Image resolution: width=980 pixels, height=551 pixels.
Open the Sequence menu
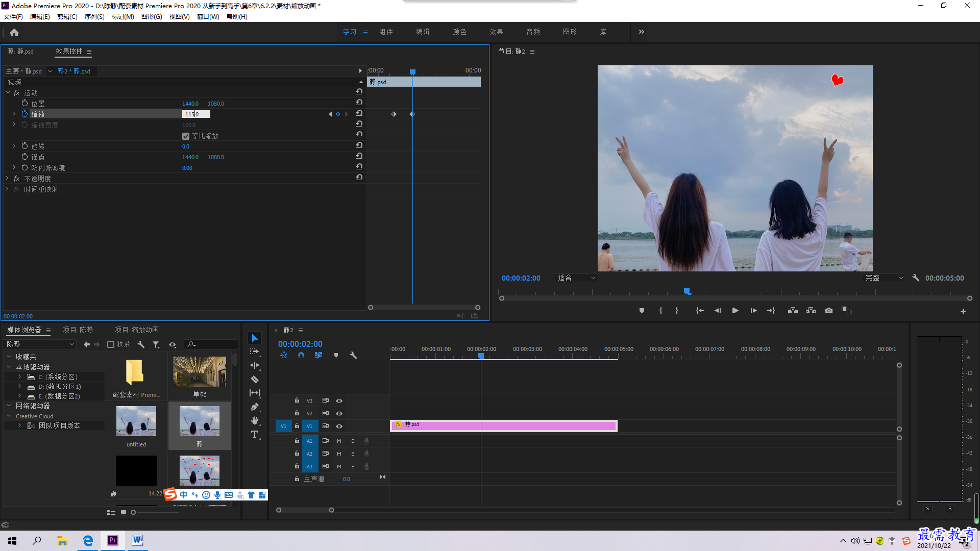click(x=94, y=17)
